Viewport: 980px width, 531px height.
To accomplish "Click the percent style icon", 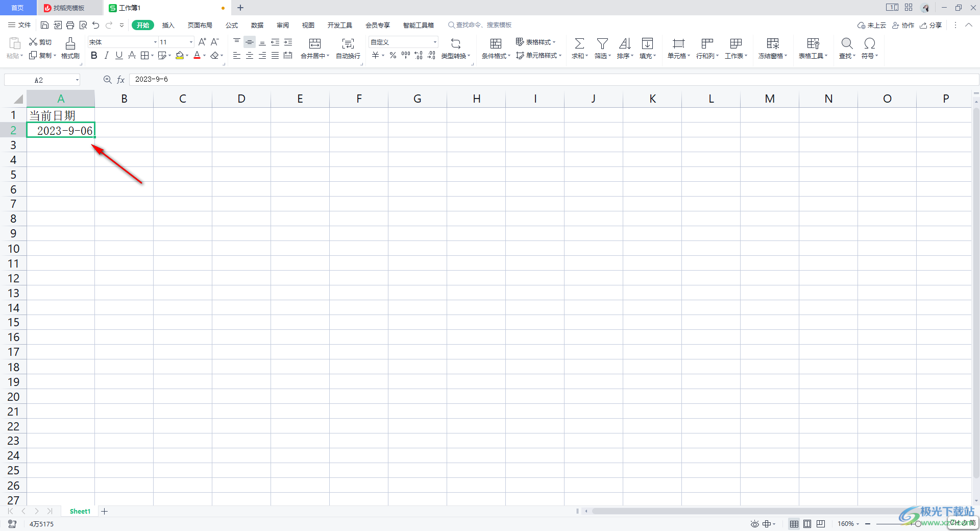I will tap(393, 55).
